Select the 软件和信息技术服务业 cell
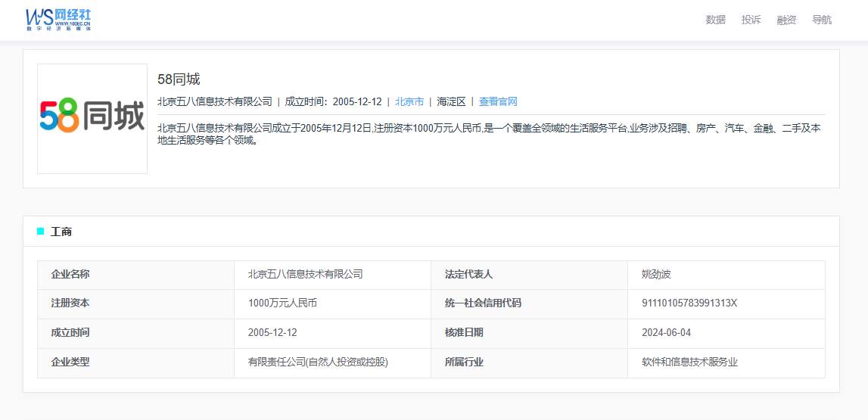Image resolution: width=868 pixels, height=420 pixels. click(x=726, y=363)
